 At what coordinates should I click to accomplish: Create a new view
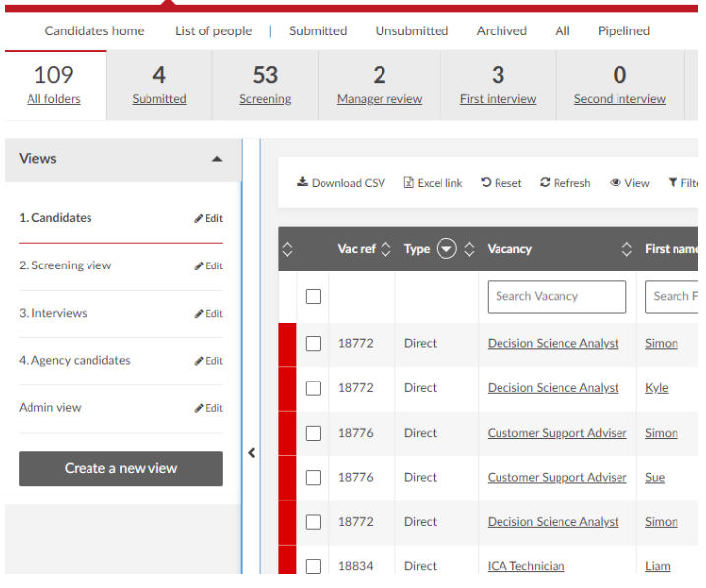[x=121, y=469]
